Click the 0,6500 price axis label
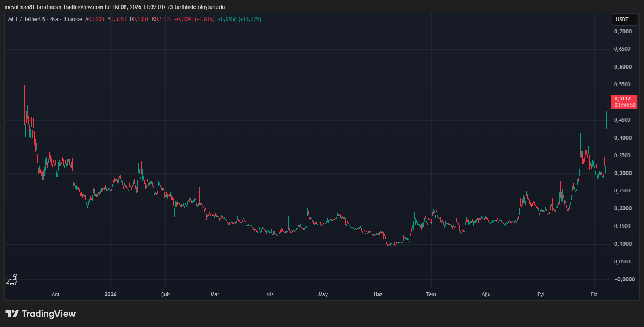The width and height of the screenshot is (644, 327). [x=623, y=49]
